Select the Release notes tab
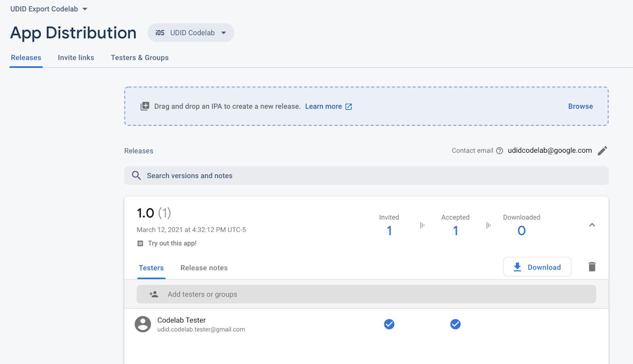The height and width of the screenshot is (364, 633). point(204,268)
